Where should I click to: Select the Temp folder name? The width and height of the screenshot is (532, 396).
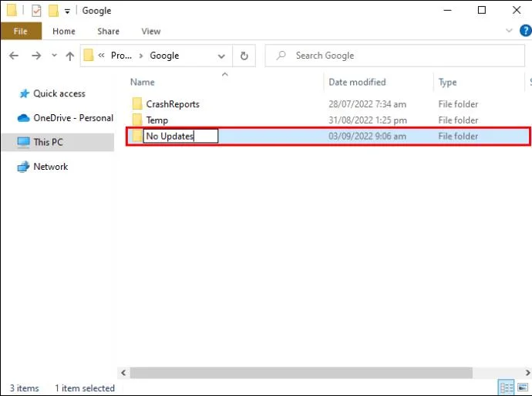[157, 120]
